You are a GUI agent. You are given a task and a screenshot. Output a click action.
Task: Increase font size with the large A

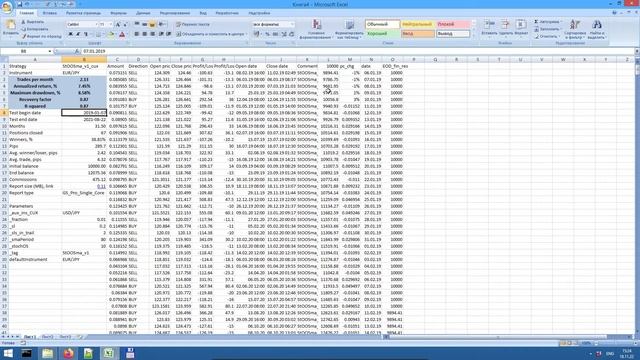tap(118, 24)
